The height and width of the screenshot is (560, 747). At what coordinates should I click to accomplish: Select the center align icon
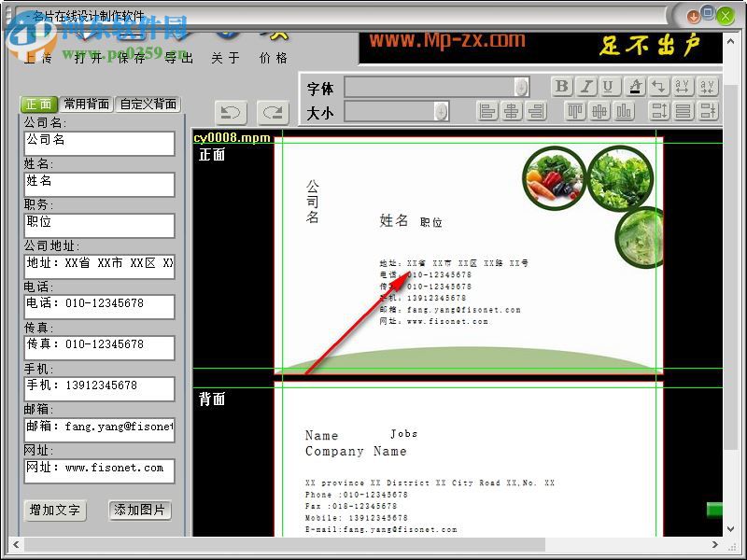point(513,111)
